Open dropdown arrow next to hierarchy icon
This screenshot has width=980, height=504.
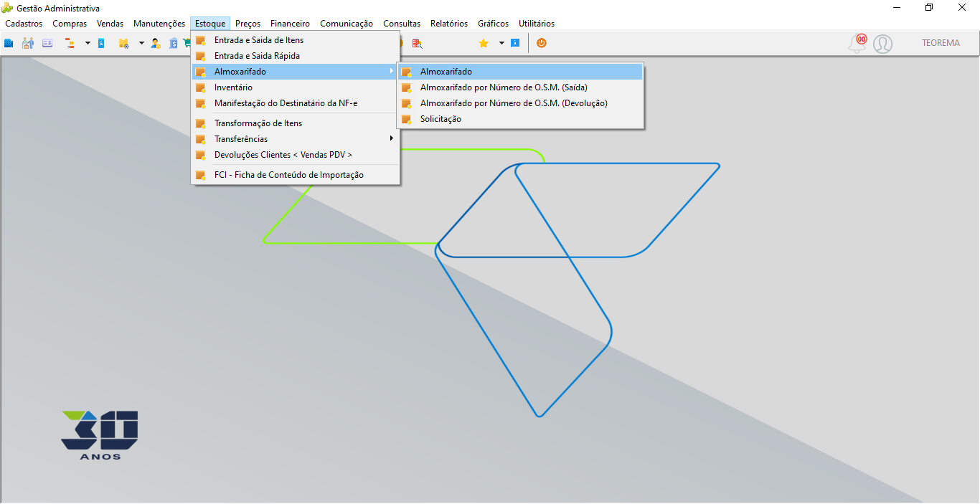(88, 43)
